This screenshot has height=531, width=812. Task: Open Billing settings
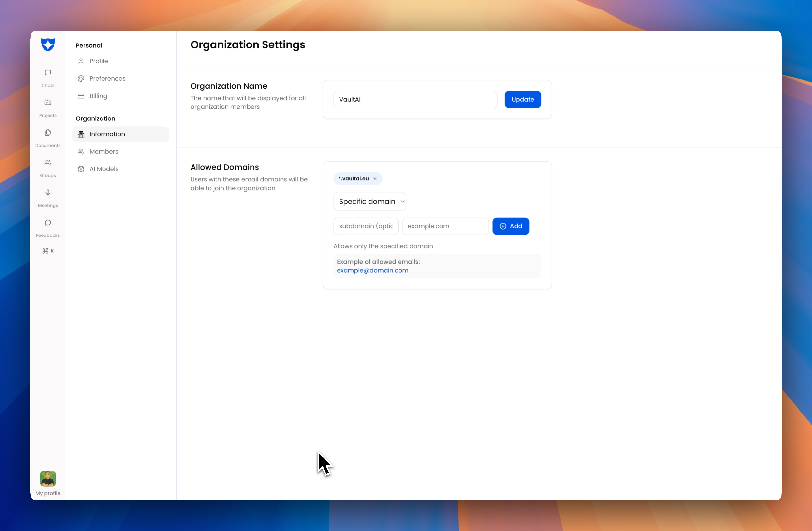pyautogui.click(x=98, y=96)
